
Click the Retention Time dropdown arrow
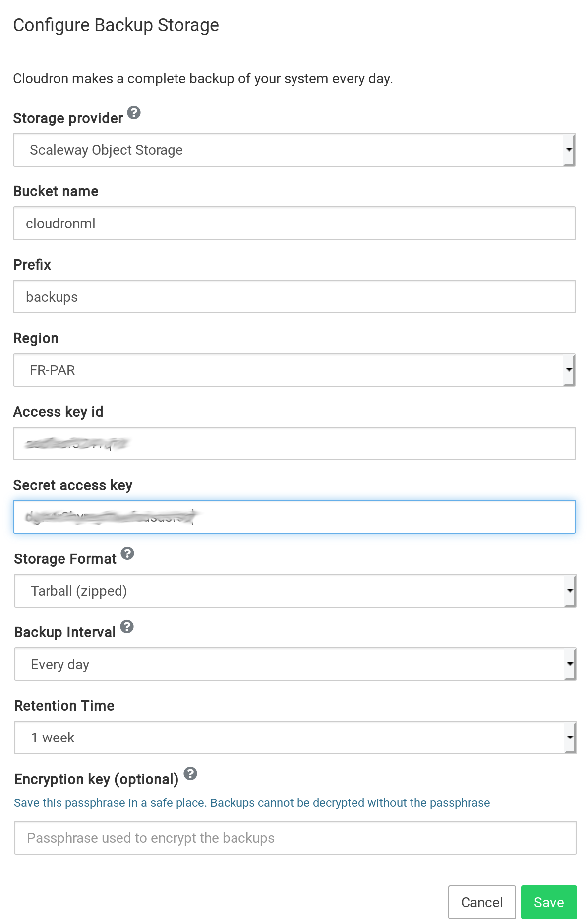(x=570, y=738)
